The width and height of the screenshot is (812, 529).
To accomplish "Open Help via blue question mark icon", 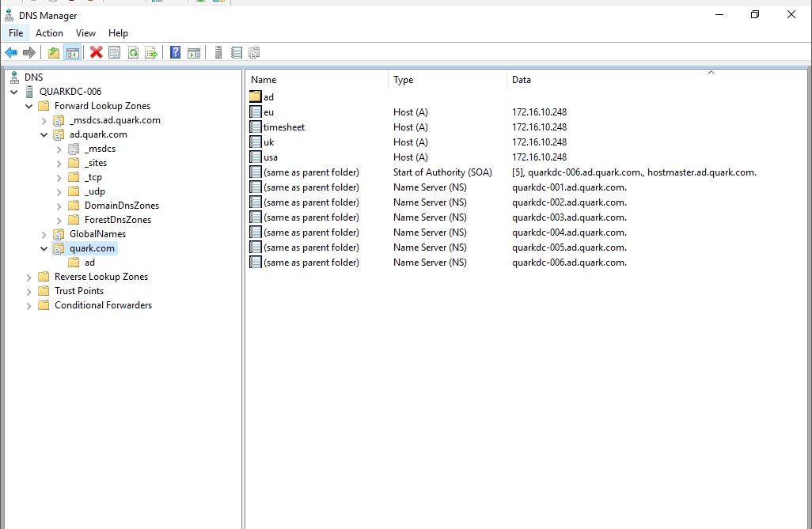I will click(x=176, y=52).
